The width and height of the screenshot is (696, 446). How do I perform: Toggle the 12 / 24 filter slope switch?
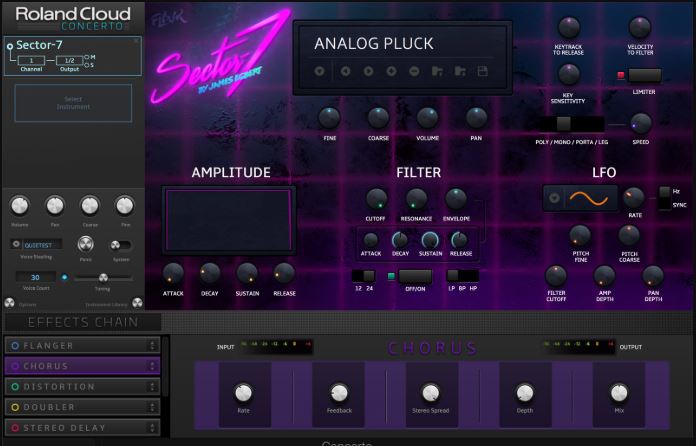364,276
